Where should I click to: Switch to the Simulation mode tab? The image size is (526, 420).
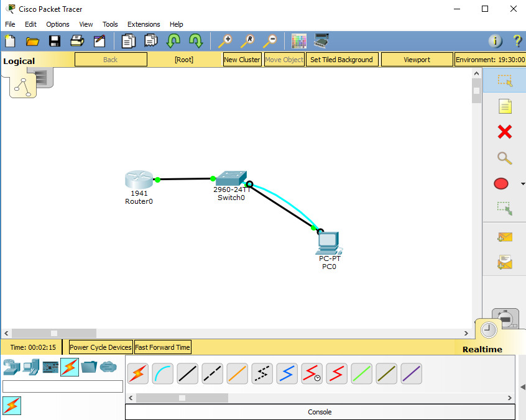507,317
